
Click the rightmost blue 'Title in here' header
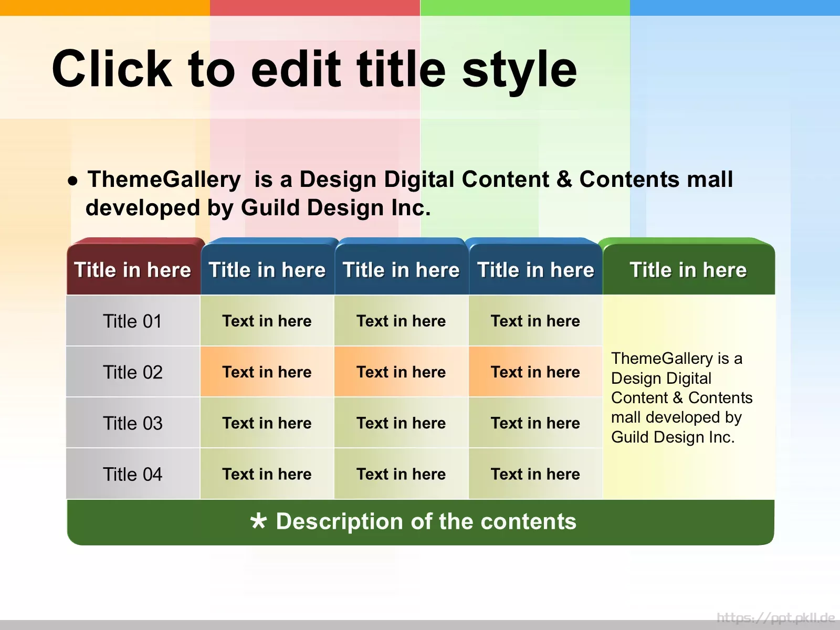point(535,270)
